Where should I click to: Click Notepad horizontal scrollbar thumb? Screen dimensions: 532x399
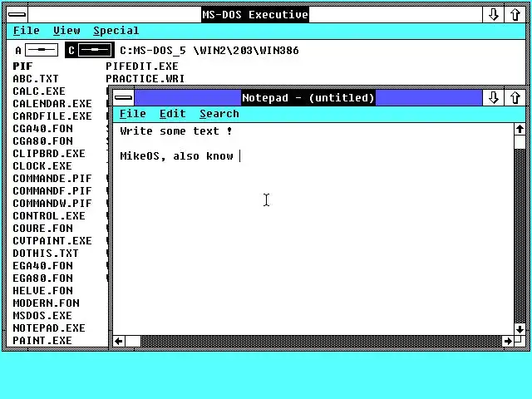133,341
